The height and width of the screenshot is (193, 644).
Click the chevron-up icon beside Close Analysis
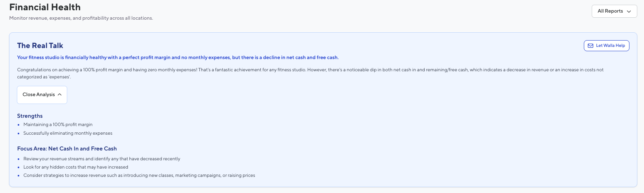[x=60, y=95]
